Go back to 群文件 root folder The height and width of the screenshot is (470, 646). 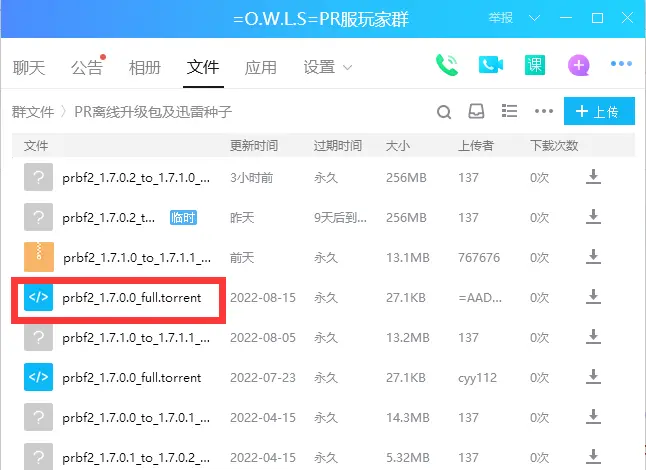[33, 111]
